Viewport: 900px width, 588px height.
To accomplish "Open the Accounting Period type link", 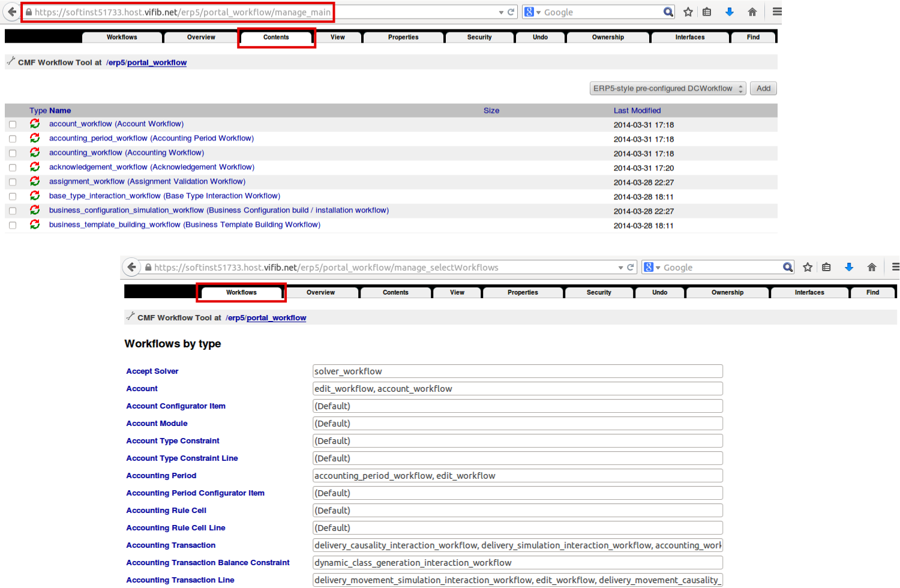I will [x=161, y=476].
